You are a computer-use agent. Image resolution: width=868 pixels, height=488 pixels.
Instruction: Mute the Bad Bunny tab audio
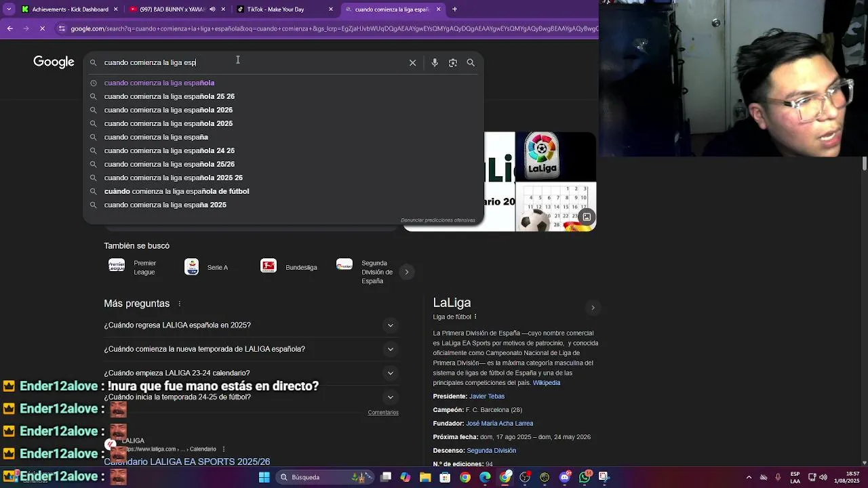212,9
